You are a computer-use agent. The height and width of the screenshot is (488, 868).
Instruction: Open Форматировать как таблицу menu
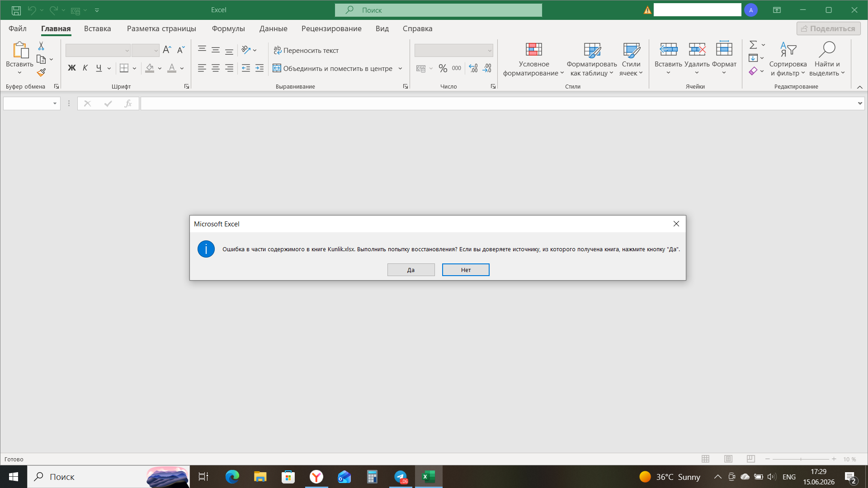pyautogui.click(x=592, y=59)
